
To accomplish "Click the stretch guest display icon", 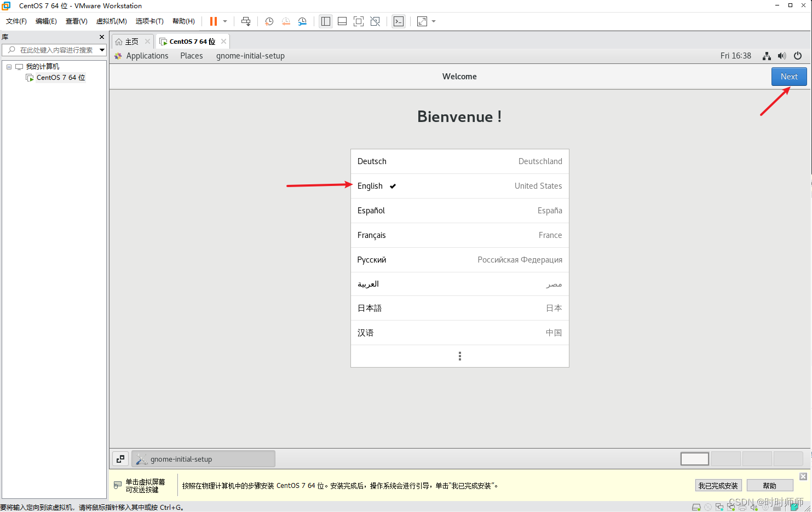I will [x=422, y=21].
